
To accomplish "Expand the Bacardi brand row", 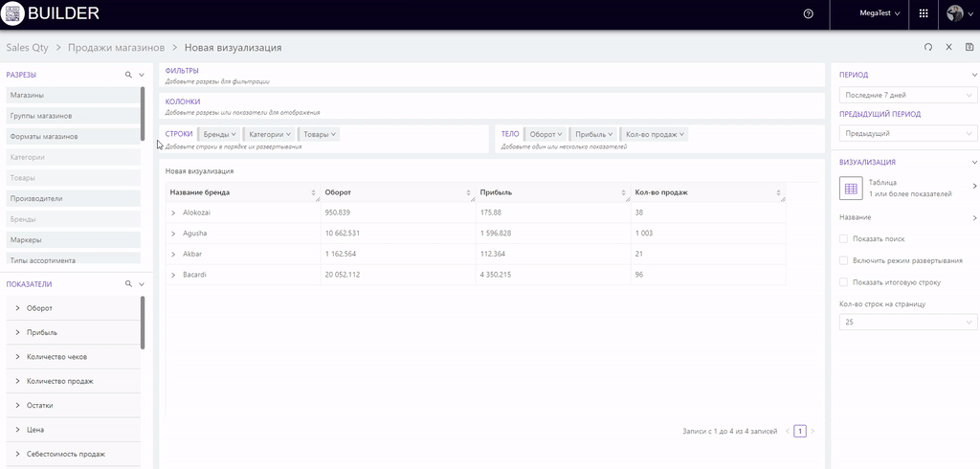I will [x=173, y=275].
